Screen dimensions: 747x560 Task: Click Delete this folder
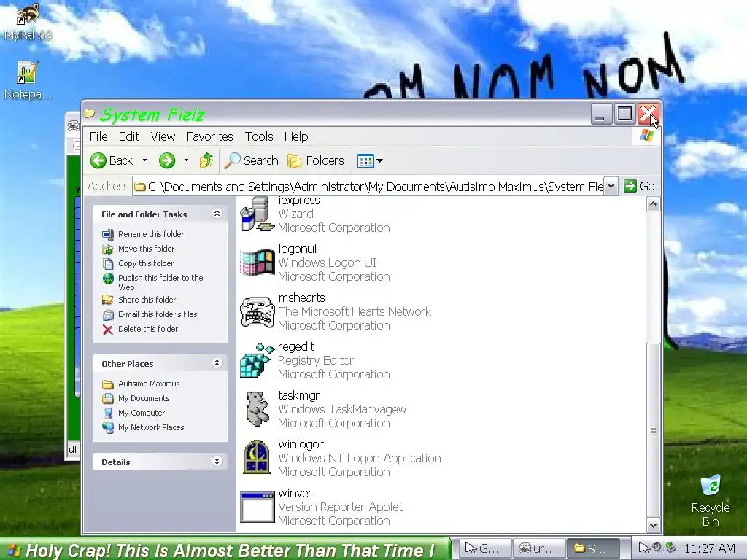pyautogui.click(x=148, y=329)
